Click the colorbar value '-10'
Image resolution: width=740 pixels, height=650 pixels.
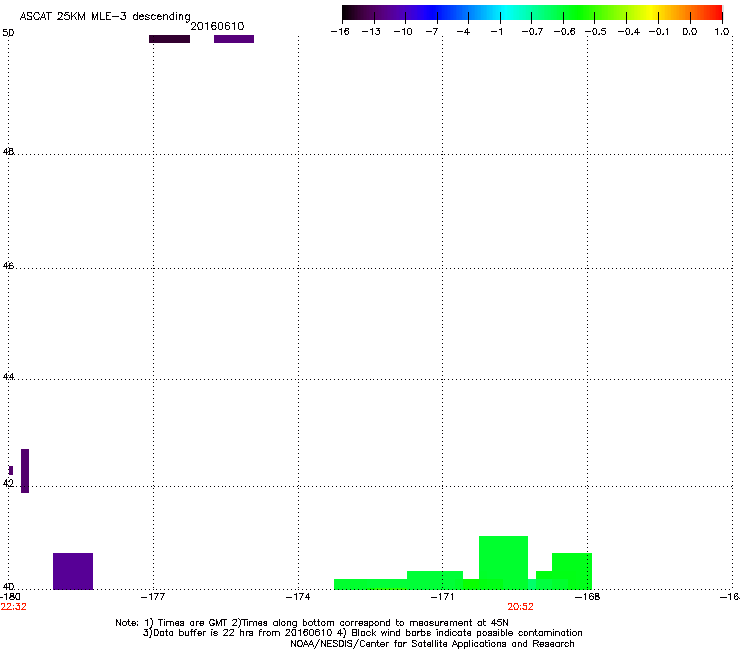click(403, 32)
